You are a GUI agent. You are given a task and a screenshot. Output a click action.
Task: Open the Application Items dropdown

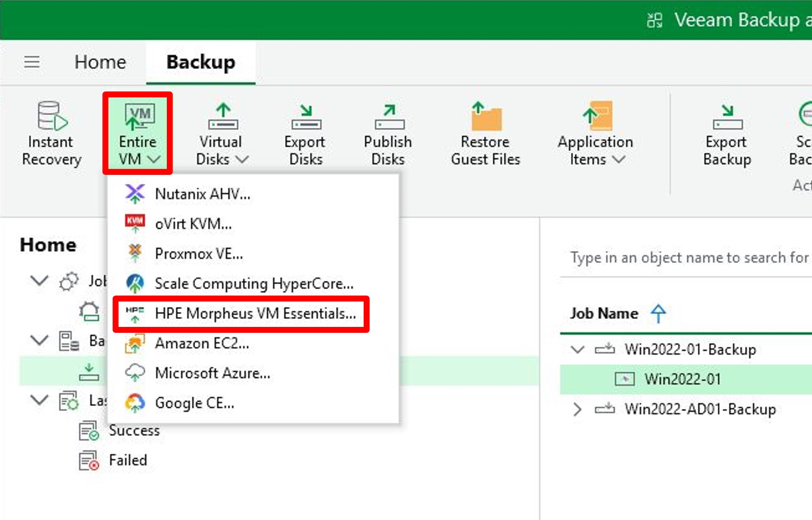click(596, 133)
